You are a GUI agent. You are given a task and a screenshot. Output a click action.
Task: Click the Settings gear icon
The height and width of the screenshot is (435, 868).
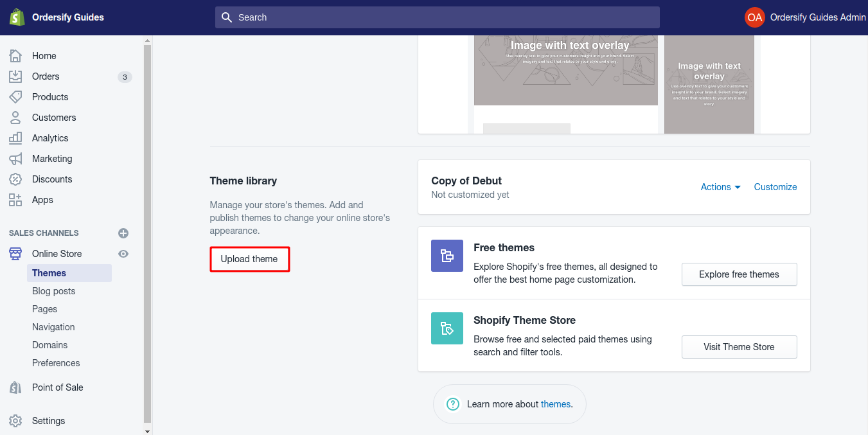[x=15, y=421]
